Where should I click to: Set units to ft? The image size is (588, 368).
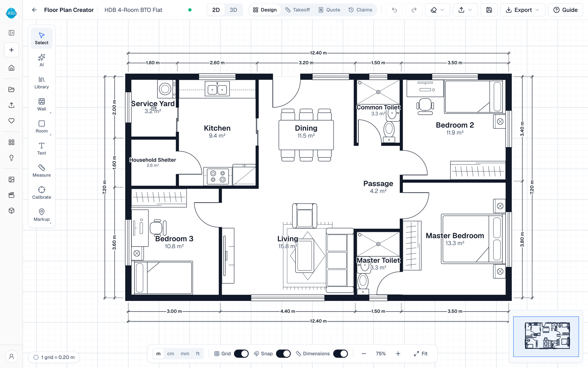(x=198, y=354)
